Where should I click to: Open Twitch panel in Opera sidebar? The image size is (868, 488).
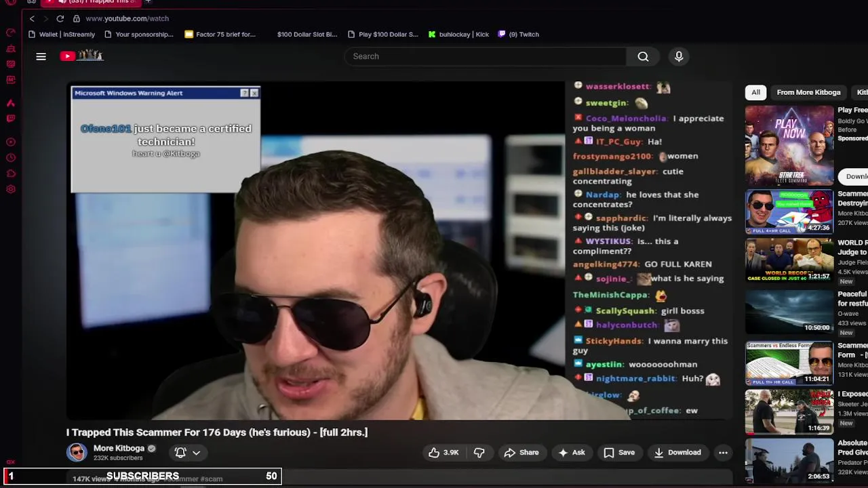[11, 119]
